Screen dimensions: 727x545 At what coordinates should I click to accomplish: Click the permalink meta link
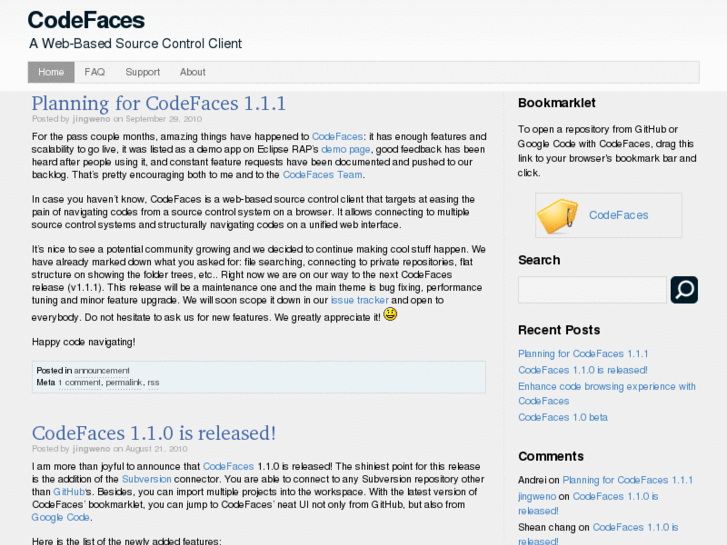point(124,383)
